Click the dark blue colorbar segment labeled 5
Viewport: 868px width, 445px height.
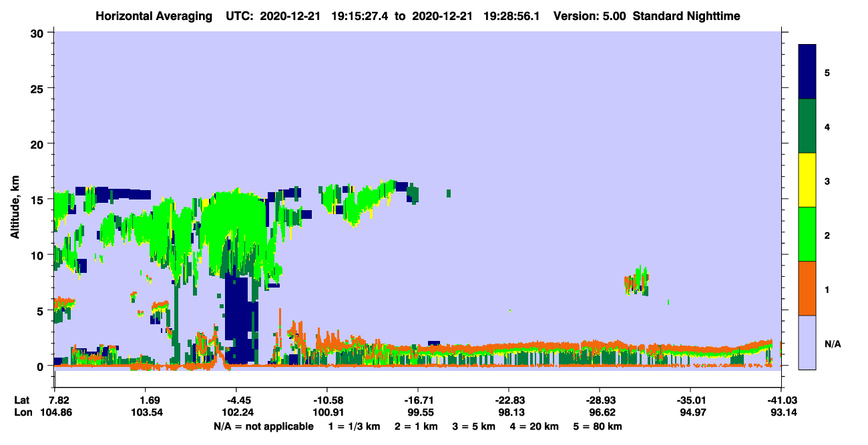[807, 72]
